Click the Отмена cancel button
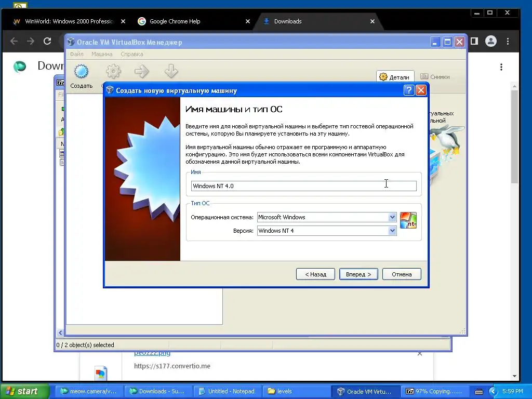Viewport: 532px width, 399px height. click(x=402, y=274)
